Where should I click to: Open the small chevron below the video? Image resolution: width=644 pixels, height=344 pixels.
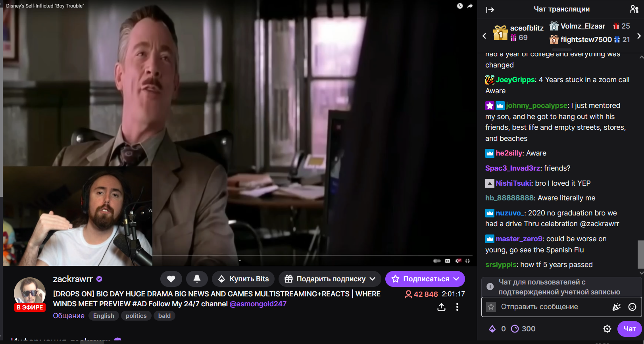(240, 261)
